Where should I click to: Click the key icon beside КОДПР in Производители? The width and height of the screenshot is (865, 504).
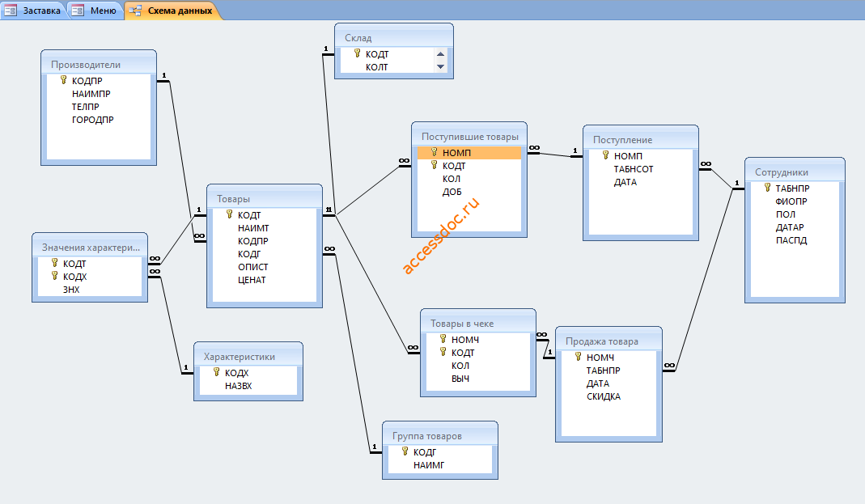click(x=63, y=80)
